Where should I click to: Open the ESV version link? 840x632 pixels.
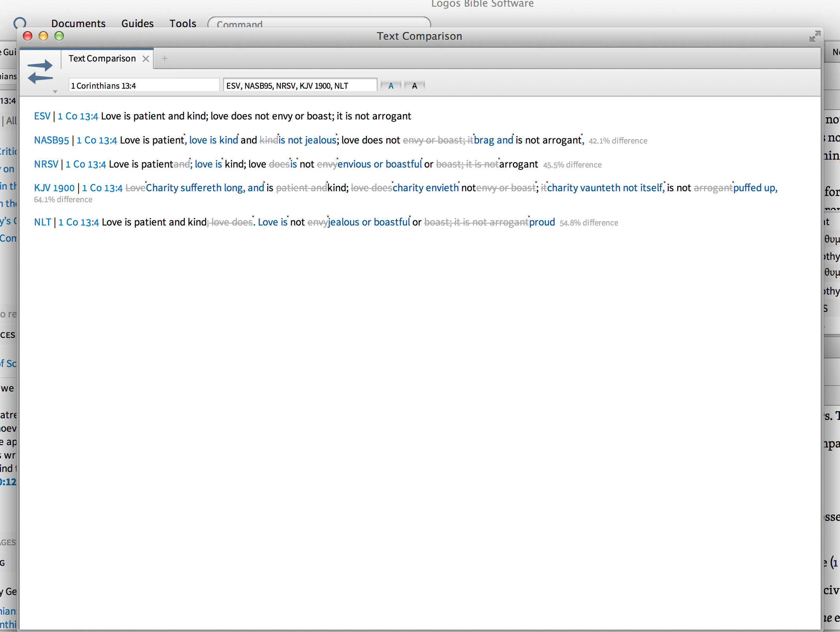[x=42, y=116]
